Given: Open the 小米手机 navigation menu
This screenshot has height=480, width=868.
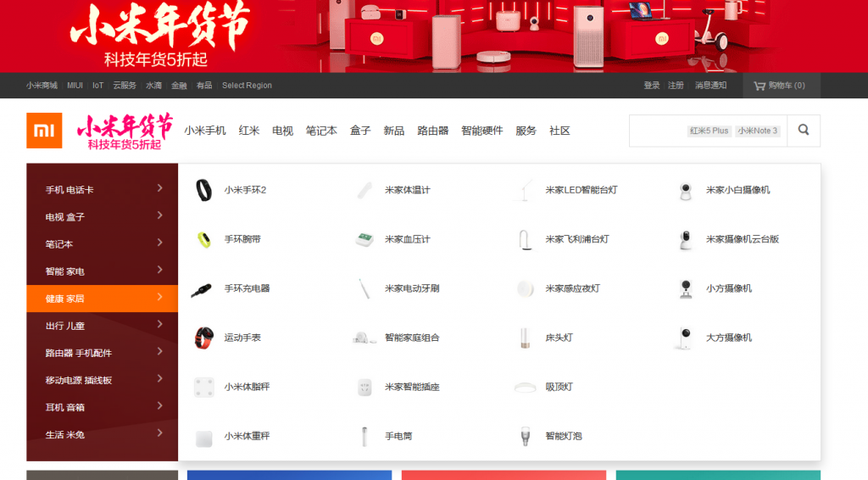Looking at the screenshot, I should click(x=205, y=131).
